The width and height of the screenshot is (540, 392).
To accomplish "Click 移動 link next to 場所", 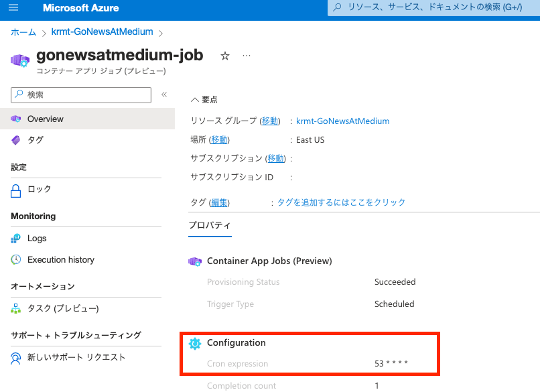I will point(219,139).
